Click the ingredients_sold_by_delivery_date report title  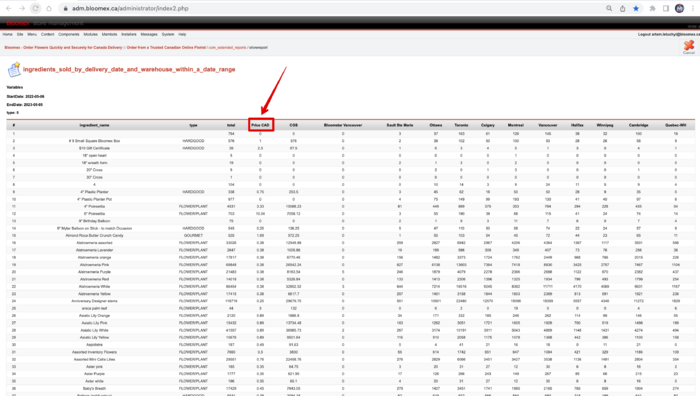click(x=129, y=70)
